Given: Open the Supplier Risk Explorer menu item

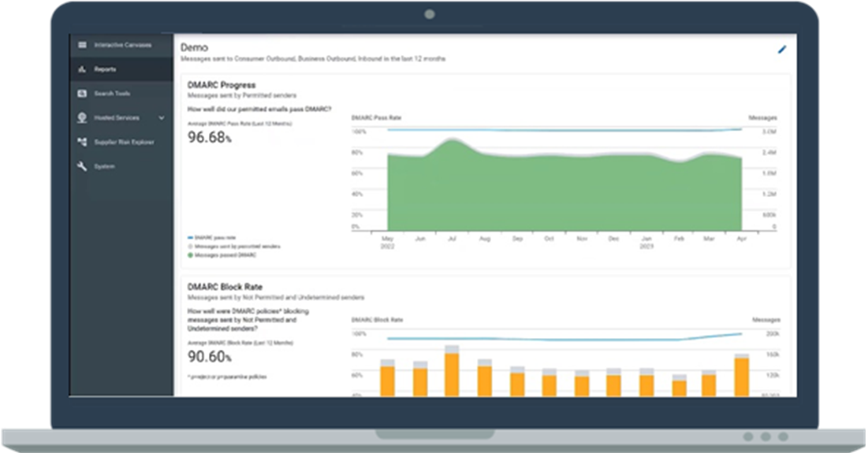Looking at the screenshot, I should tap(124, 143).
